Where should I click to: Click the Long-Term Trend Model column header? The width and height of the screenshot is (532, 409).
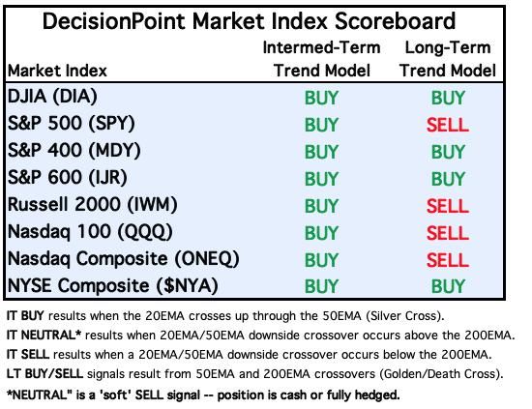[x=448, y=59]
